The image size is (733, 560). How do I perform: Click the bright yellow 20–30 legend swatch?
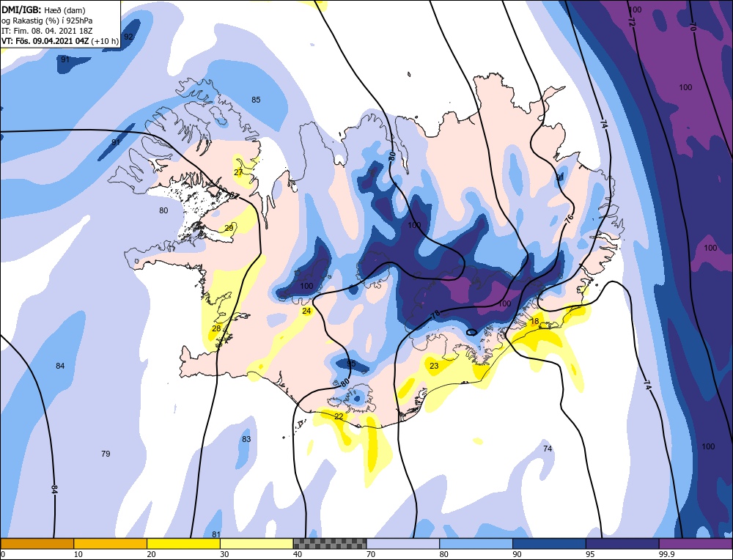click(x=183, y=544)
